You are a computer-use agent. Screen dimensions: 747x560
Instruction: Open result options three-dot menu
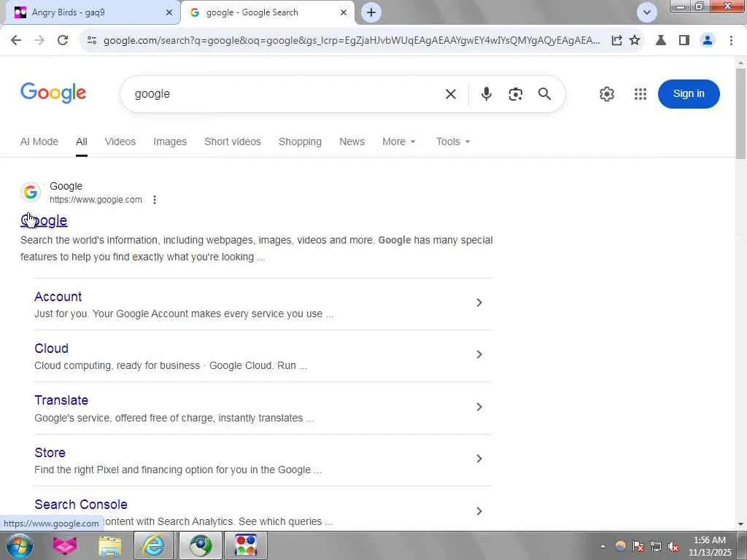(155, 200)
